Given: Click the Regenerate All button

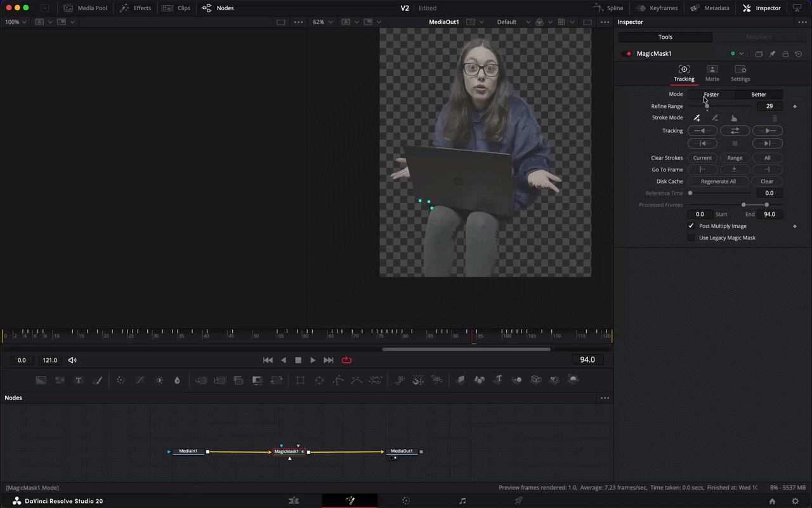Looking at the screenshot, I should point(718,182).
